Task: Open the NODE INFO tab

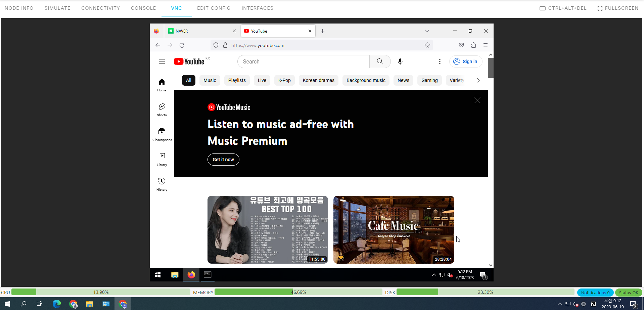Action: click(x=19, y=8)
